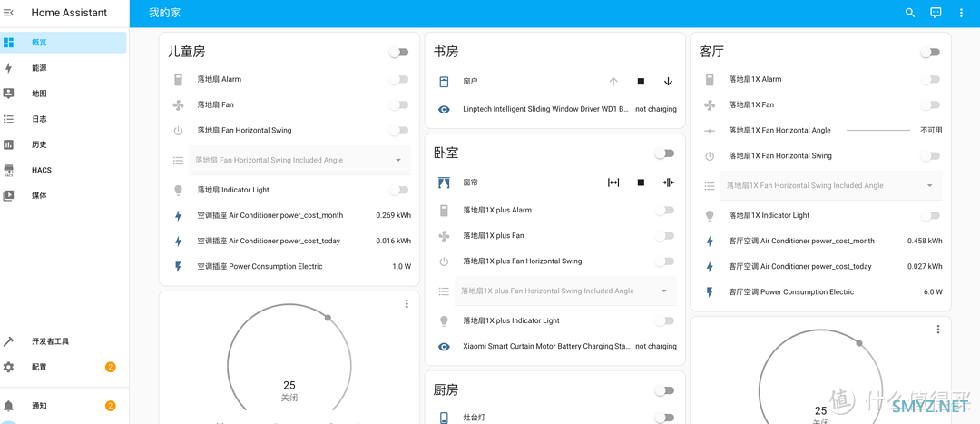Toggle 落地扇1X plus Indicator Light switch
The image size is (980, 424).
[664, 320]
